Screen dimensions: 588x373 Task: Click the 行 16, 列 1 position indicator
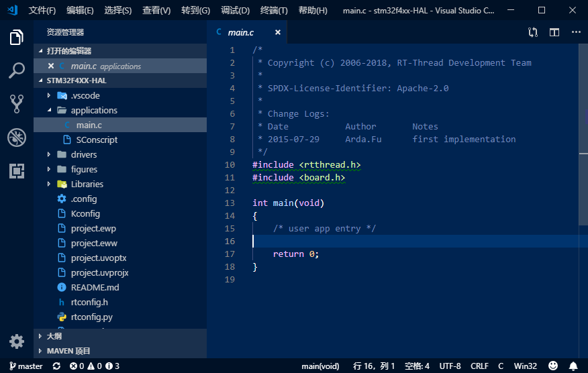click(x=373, y=366)
